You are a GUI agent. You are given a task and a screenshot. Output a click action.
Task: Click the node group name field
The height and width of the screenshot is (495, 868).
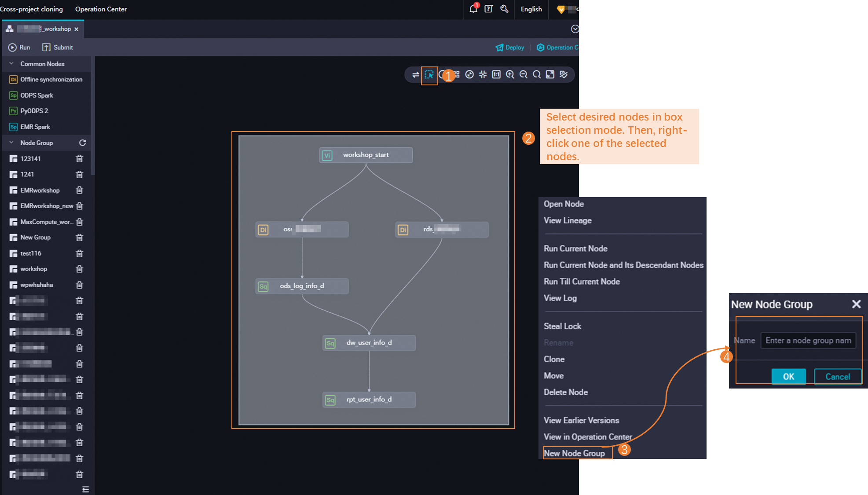(x=808, y=341)
